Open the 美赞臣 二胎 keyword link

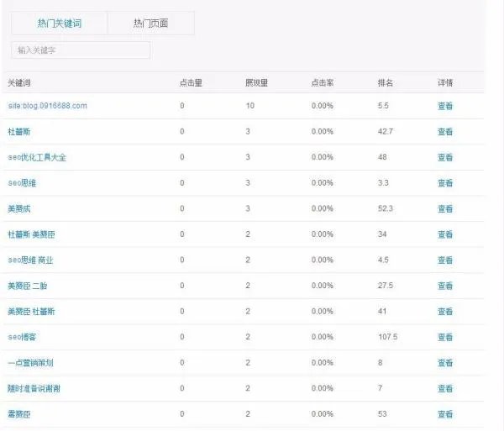28,286
